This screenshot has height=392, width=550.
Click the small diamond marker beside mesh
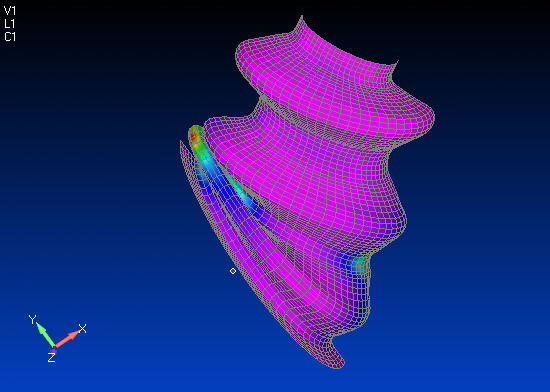point(233,271)
